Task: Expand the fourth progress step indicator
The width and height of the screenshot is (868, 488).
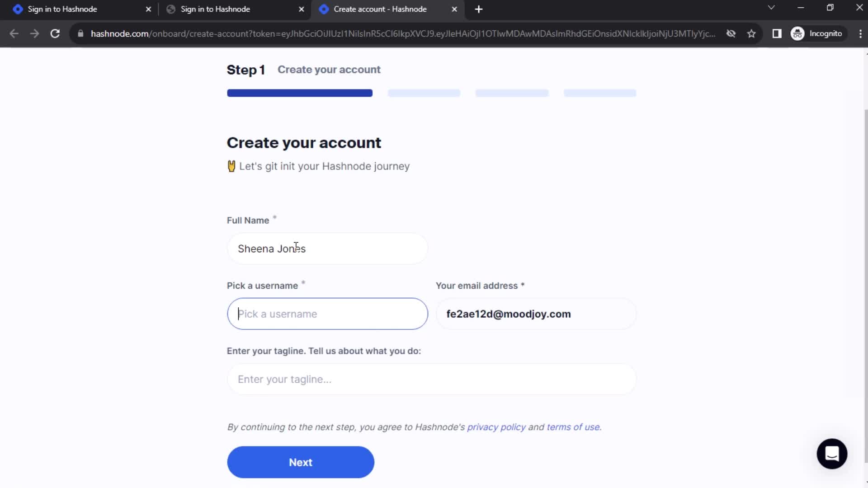Action: click(x=600, y=93)
